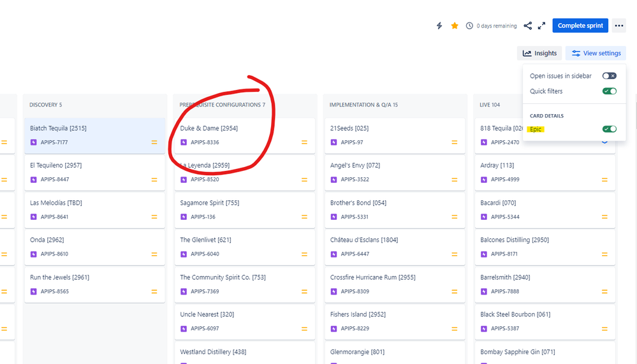
Task: Select the epic icon next to APIPS-7177
Action: click(x=34, y=142)
